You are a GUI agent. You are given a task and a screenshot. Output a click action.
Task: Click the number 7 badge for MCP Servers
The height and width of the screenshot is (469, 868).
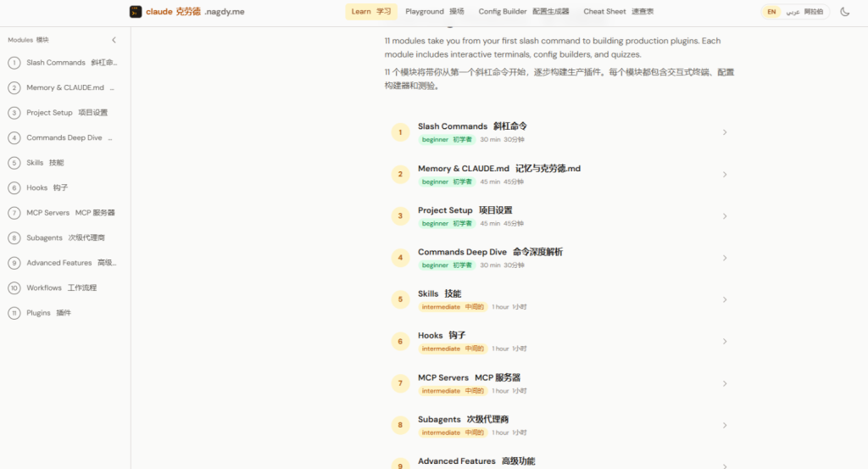tap(401, 383)
